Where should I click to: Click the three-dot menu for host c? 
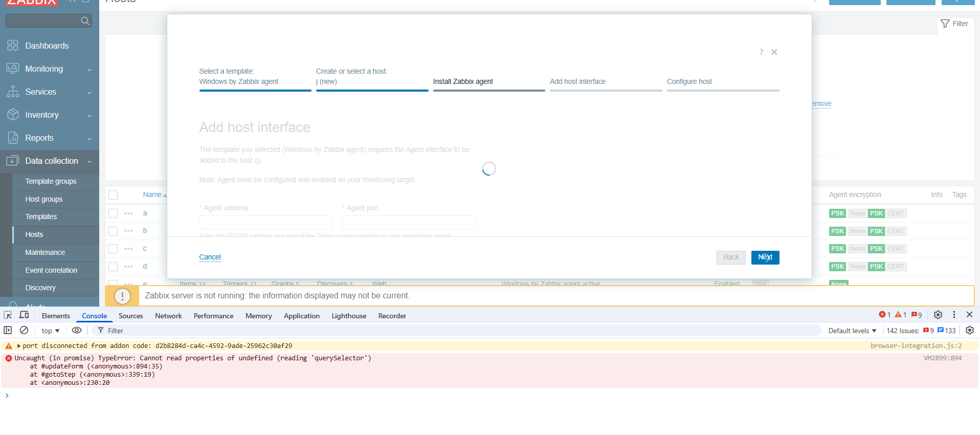pyautogui.click(x=128, y=249)
